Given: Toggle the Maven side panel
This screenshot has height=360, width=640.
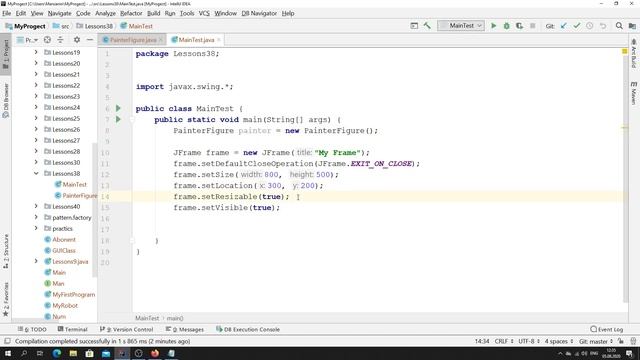Looking at the screenshot, I should coord(633,93).
